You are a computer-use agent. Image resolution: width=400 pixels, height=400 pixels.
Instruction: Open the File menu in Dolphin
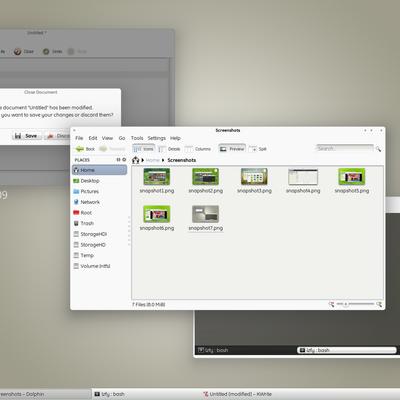[x=79, y=138]
